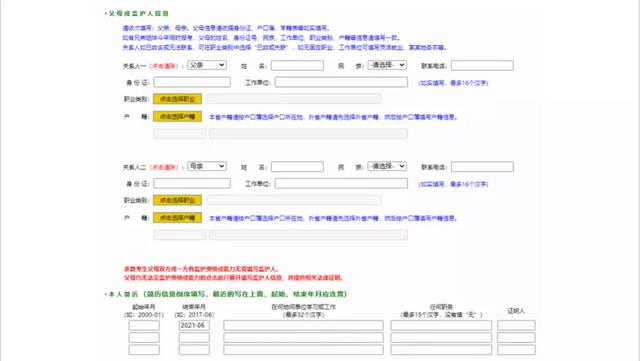Select the 身份证 input for 关系人二
The width and height of the screenshot is (640, 361).
[192, 183]
